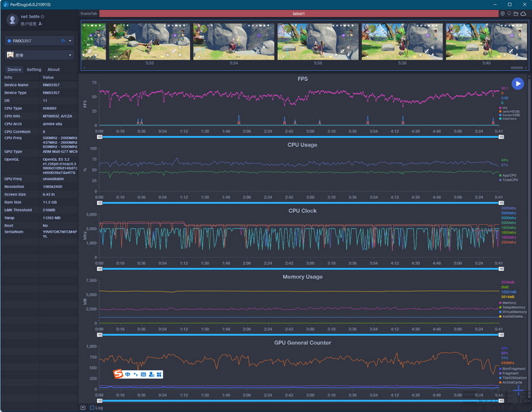Screen dimensions: 532x412
Task: Switch to the Device tab
Action: click(x=14, y=69)
